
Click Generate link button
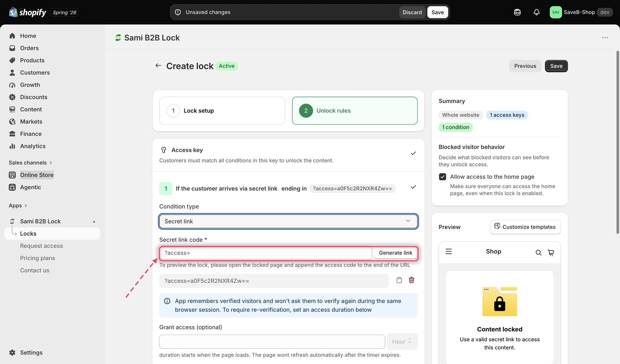(396, 253)
